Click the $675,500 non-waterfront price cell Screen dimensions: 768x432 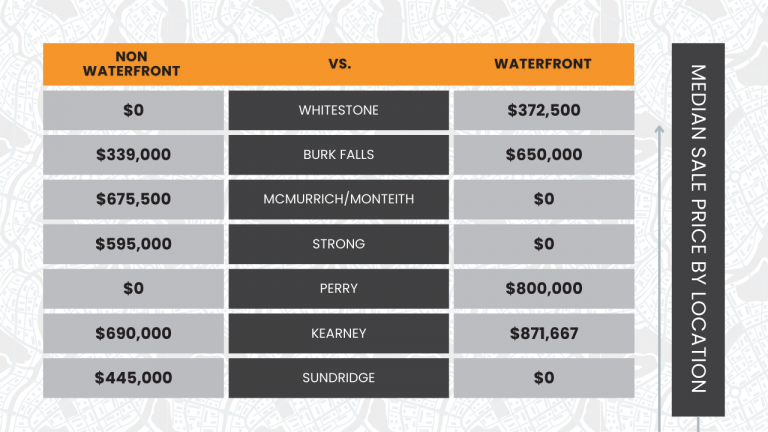(x=133, y=199)
